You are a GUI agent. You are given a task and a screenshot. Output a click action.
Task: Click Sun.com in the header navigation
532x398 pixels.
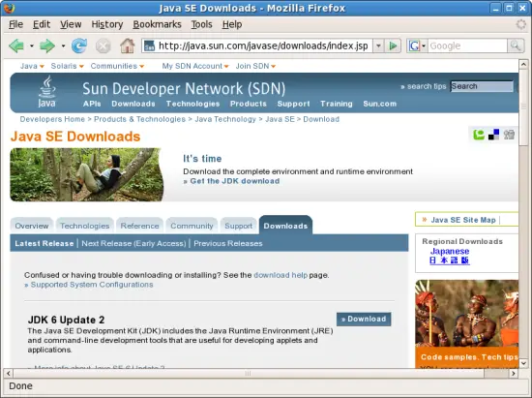pos(380,104)
